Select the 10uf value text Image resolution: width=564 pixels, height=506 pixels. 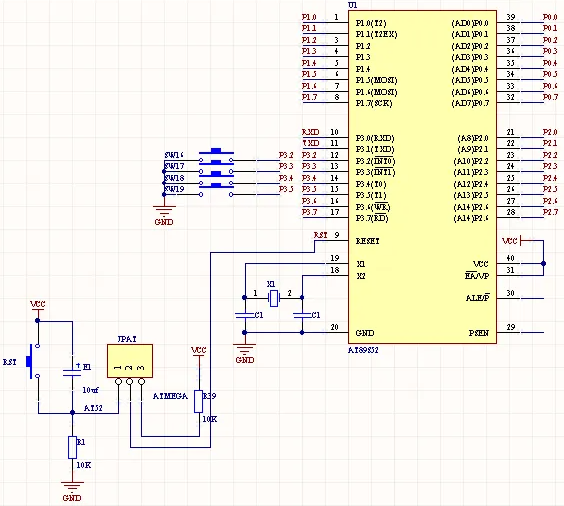pos(90,390)
